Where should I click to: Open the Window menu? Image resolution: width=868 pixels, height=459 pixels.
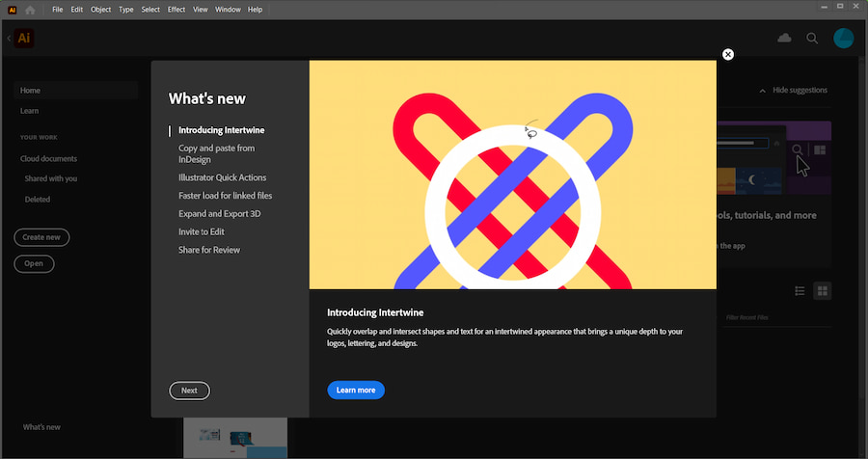pyautogui.click(x=229, y=9)
